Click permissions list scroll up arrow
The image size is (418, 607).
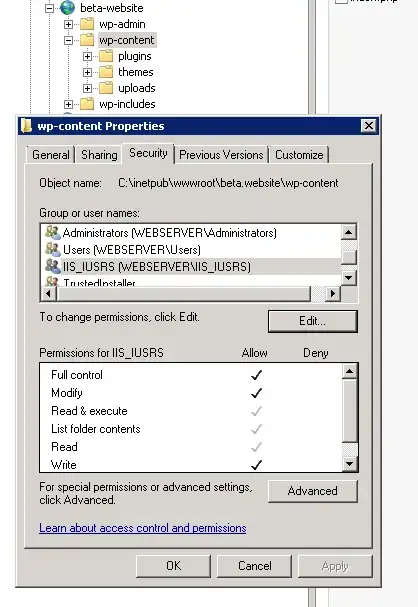pos(349,372)
